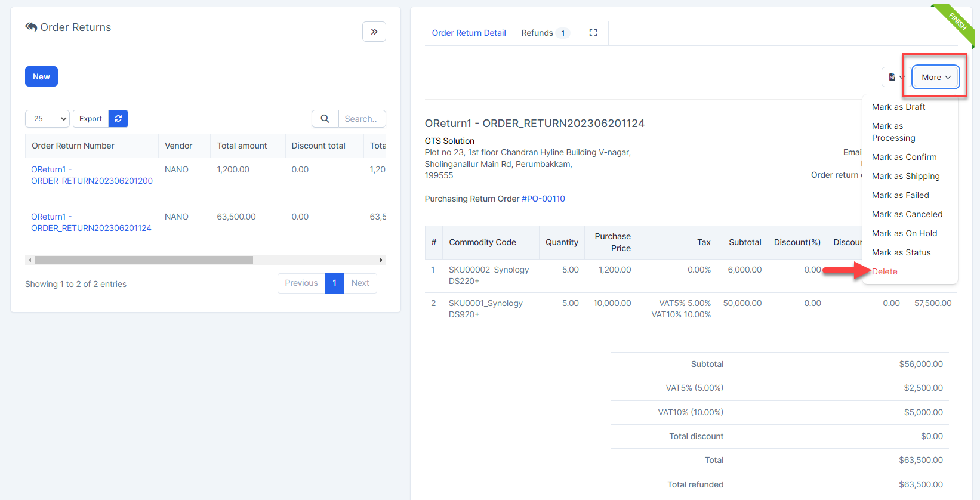This screenshot has width=980, height=500.
Task: Click the Export button
Action: tap(91, 119)
